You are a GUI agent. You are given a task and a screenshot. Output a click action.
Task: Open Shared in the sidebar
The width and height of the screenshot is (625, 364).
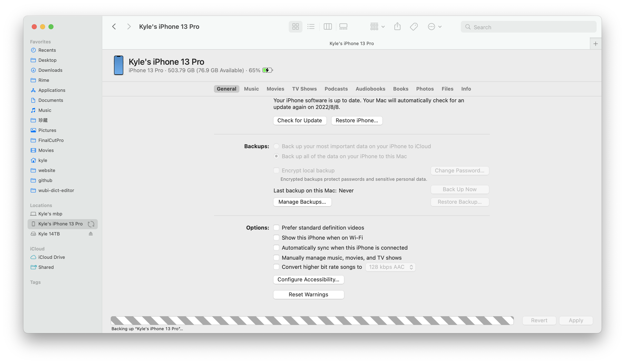pyautogui.click(x=63, y=267)
